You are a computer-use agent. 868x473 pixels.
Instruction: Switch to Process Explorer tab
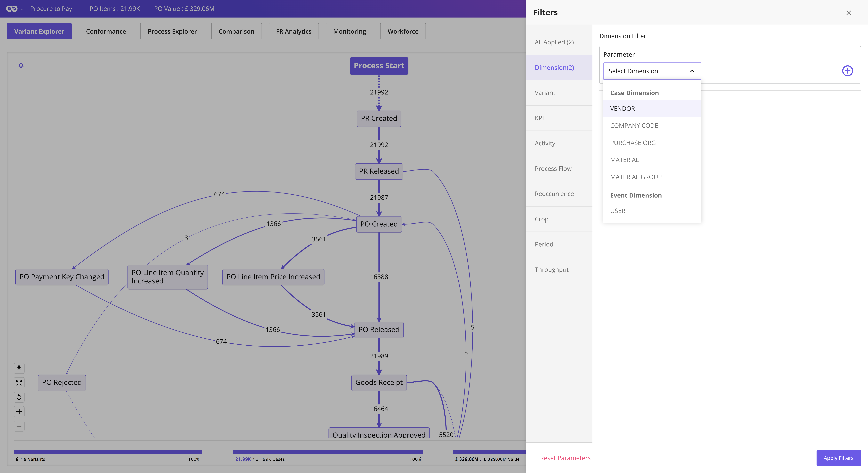tap(172, 31)
